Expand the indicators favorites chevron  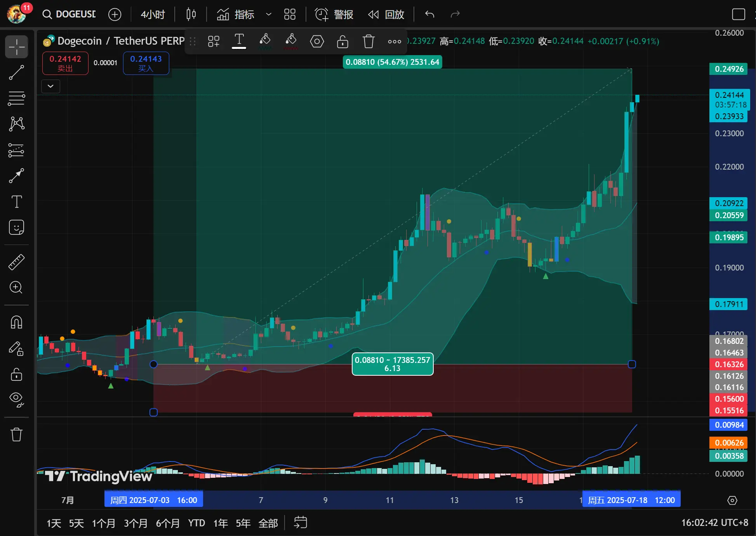point(268,14)
